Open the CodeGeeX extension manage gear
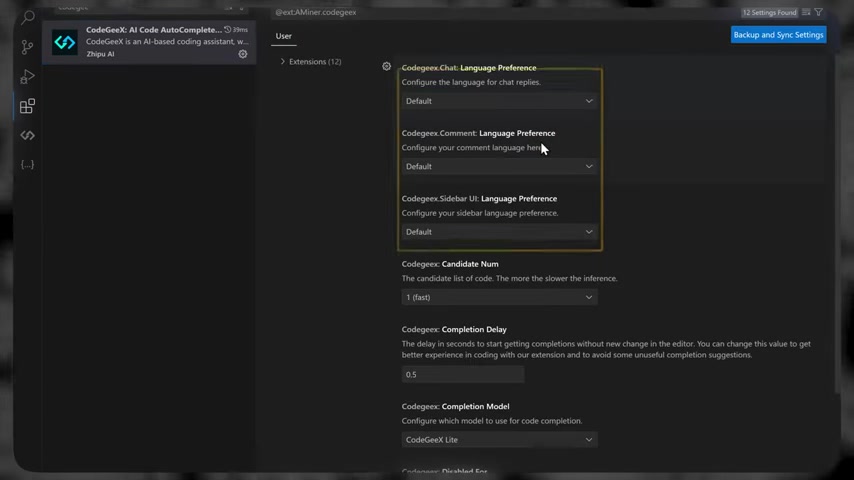This screenshot has width=854, height=480. pyautogui.click(x=243, y=54)
